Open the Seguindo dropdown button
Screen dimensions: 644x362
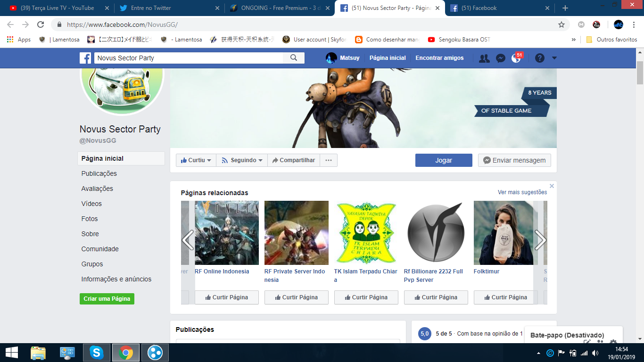tap(242, 160)
